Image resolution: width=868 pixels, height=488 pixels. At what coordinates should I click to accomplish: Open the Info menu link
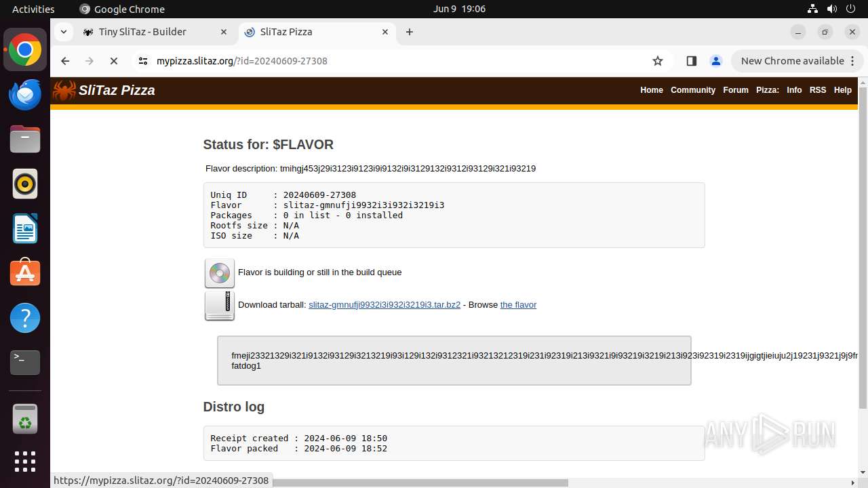(794, 90)
